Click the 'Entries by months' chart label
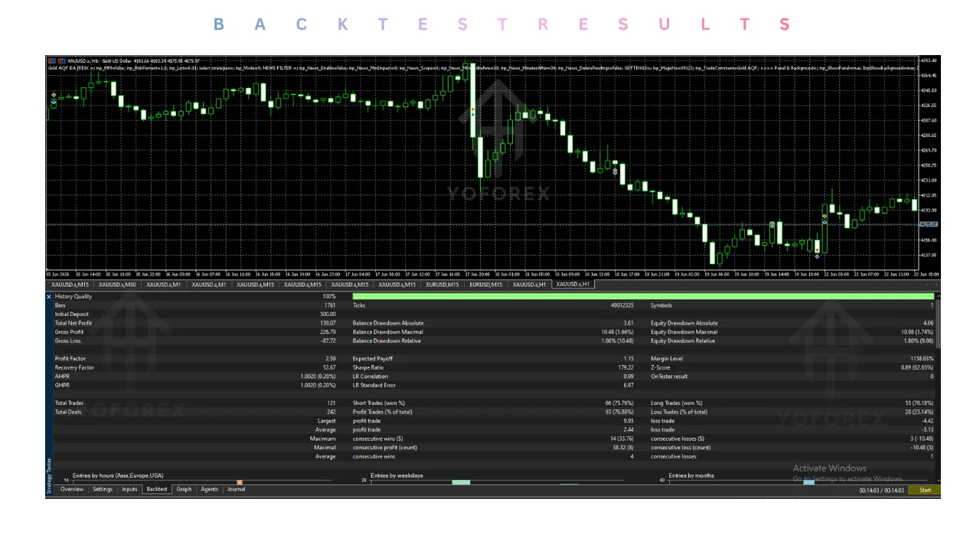This screenshot has height=551, width=980. pos(691,475)
